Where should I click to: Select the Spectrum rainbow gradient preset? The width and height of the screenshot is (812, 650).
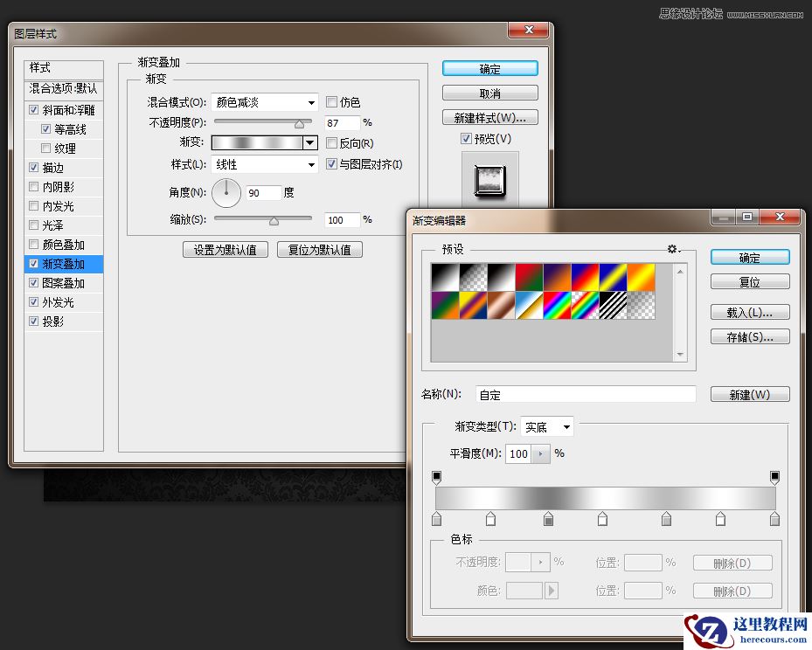pos(557,302)
